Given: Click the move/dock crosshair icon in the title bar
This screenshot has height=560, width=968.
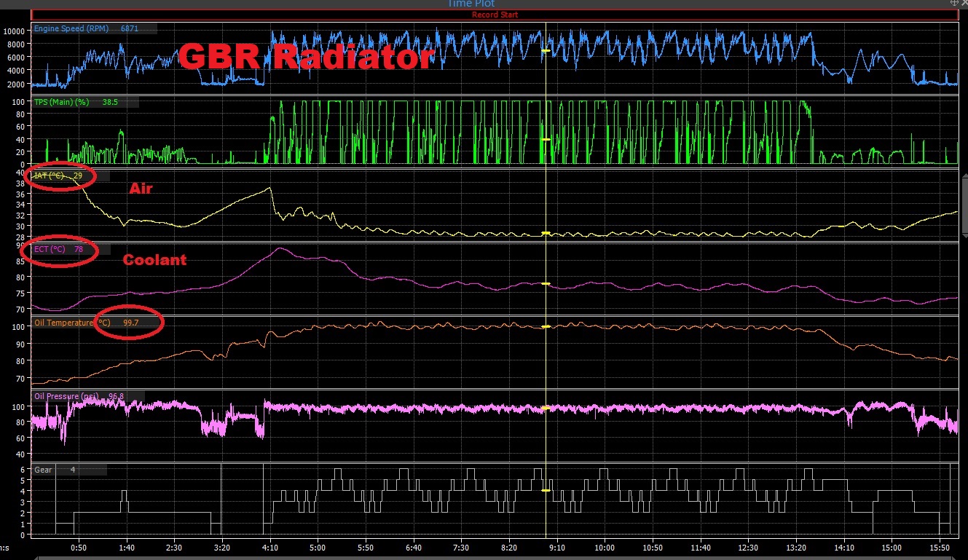Looking at the screenshot, I should (954, 4).
